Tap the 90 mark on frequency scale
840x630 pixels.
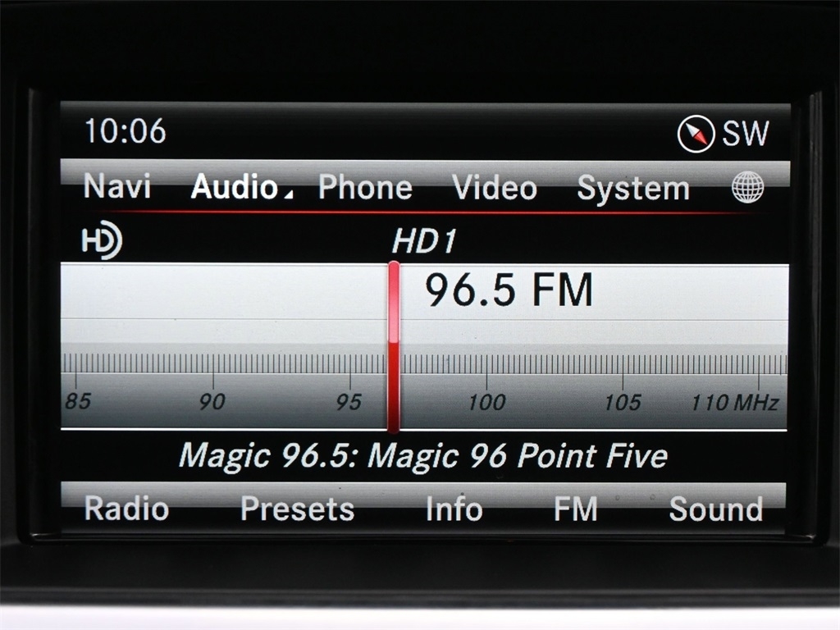click(212, 401)
